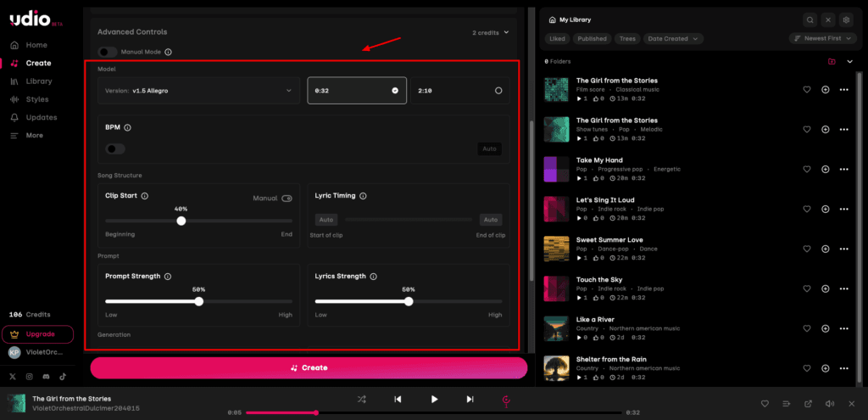Click Lyric Timing info icon
This screenshot has height=420, width=868.
(x=363, y=196)
